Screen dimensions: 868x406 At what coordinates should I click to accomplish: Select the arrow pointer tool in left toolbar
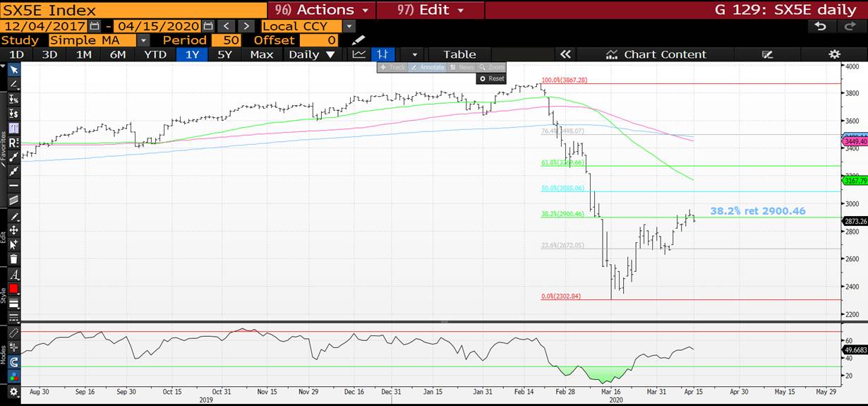pos(13,69)
